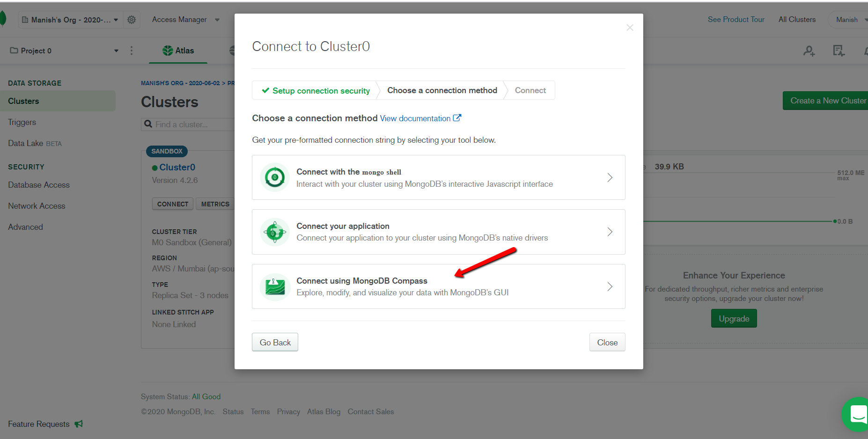The image size is (868, 439).
Task: Click the 'Version 4.2.6' text
Action: (x=175, y=180)
